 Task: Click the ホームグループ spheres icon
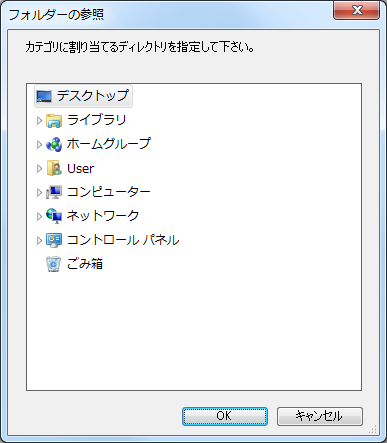[x=54, y=144]
